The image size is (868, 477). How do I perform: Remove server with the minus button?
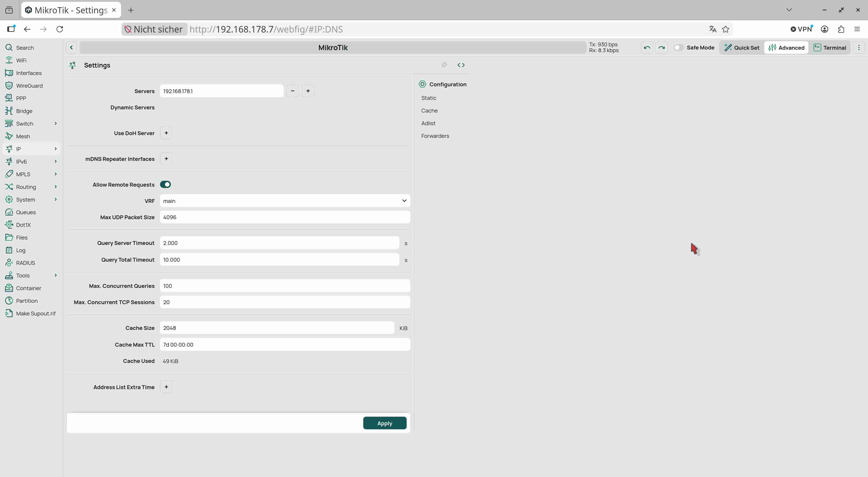point(293,91)
